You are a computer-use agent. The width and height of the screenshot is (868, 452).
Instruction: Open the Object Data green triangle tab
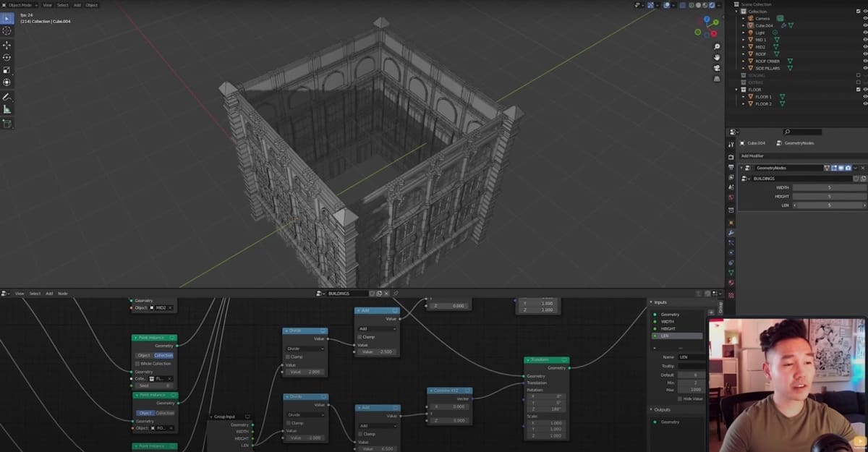point(731,273)
